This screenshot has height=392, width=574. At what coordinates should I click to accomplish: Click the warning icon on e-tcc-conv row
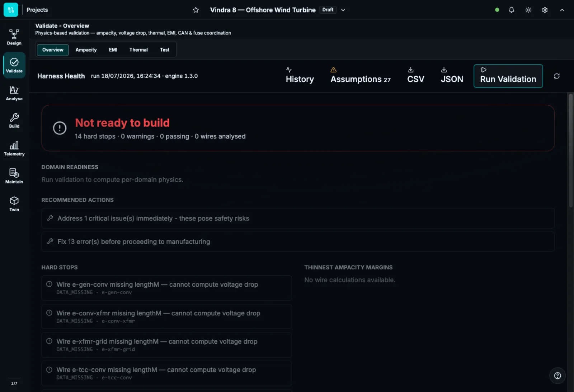pos(49,369)
